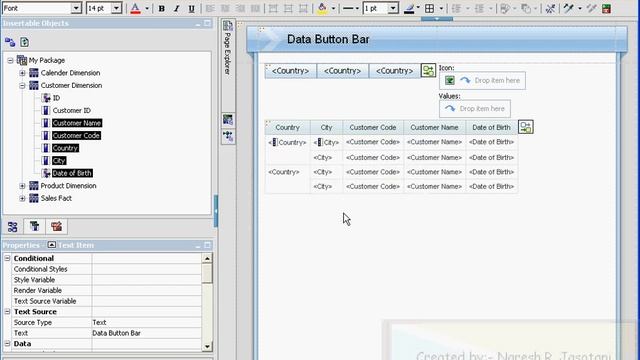Viewport: 640px width, 360px height.
Task: Click the justify toolbar icon
Action: [x=255, y=9]
